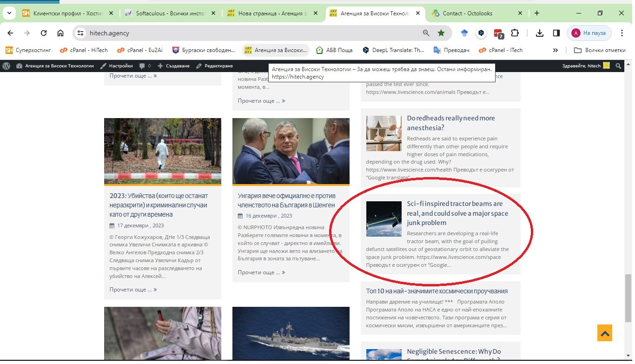Click the orange scroll-to-top arrow button

[x=605, y=333]
